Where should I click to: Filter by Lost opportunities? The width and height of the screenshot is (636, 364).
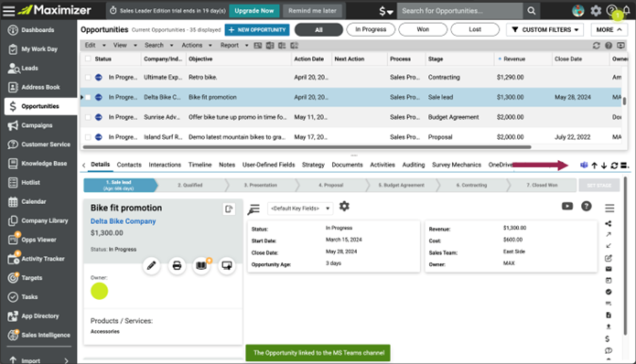(x=475, y=29)
